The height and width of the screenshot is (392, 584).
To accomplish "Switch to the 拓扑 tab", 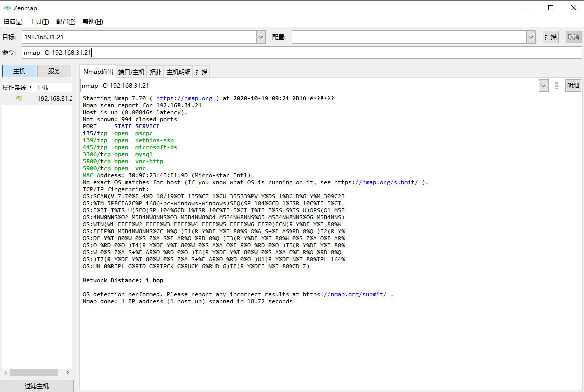I will pos(155,72).
